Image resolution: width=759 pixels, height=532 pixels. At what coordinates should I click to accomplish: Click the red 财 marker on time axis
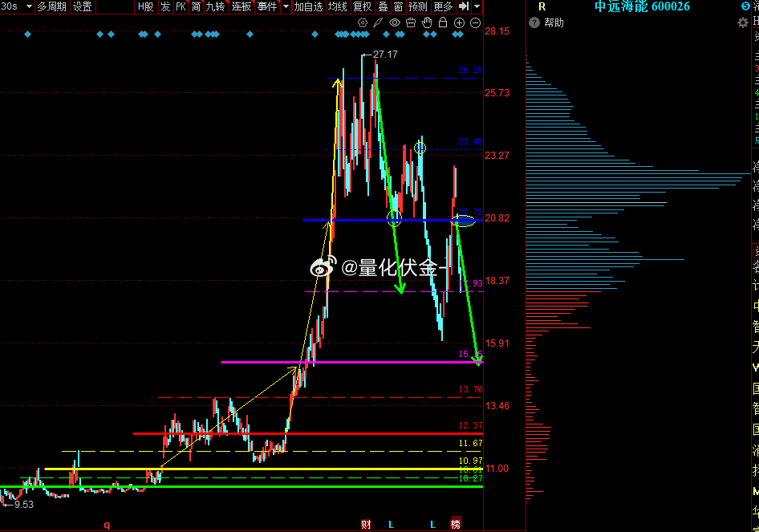[366, 524]
